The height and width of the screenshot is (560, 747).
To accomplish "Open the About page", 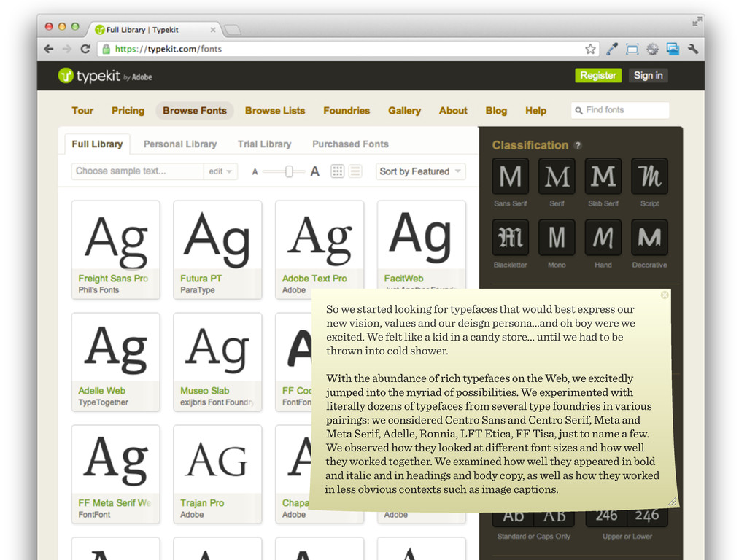I will pos(453,111).
